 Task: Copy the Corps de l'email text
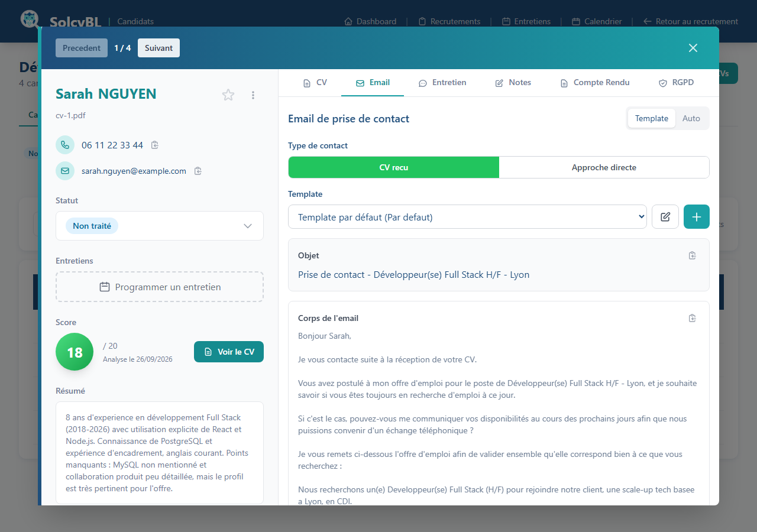pos(693,318)
